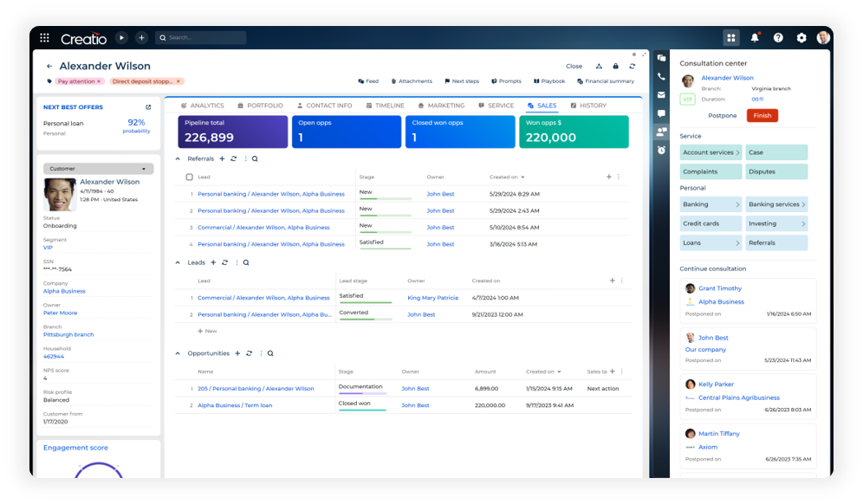The image size is (863, 504).
Task: Refresh the Referrals list
Action: point(234,159)
